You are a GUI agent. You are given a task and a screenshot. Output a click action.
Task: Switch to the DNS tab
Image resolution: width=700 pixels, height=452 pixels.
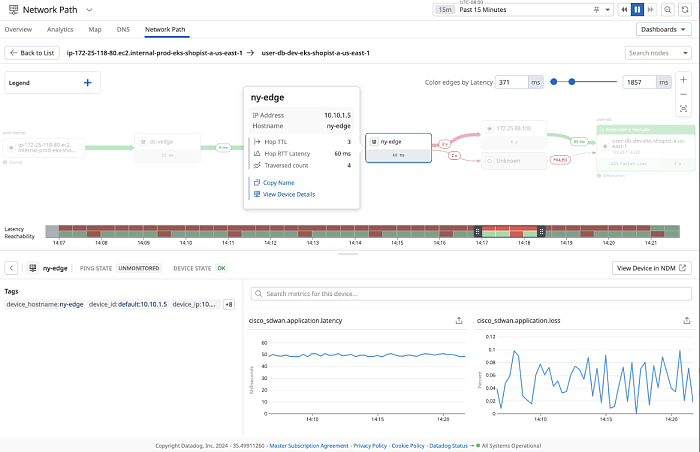coord(123,30)
